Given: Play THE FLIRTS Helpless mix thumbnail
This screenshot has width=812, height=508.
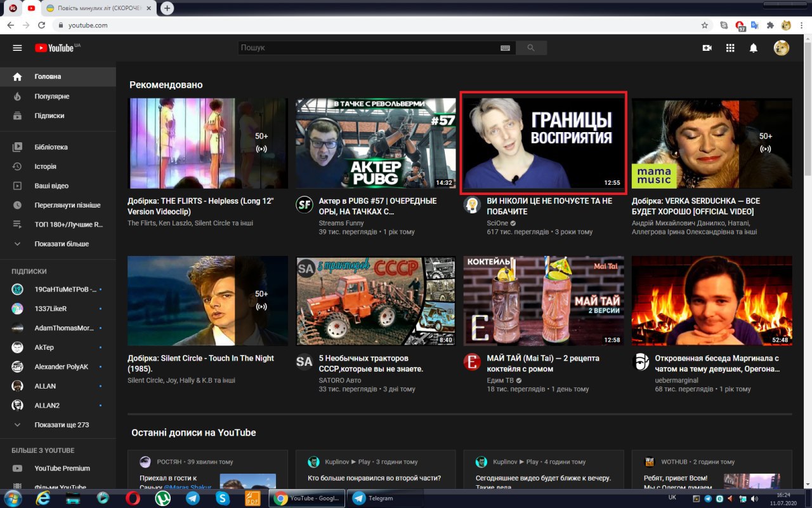Looking at the screenshot, I should pos(207,144).
